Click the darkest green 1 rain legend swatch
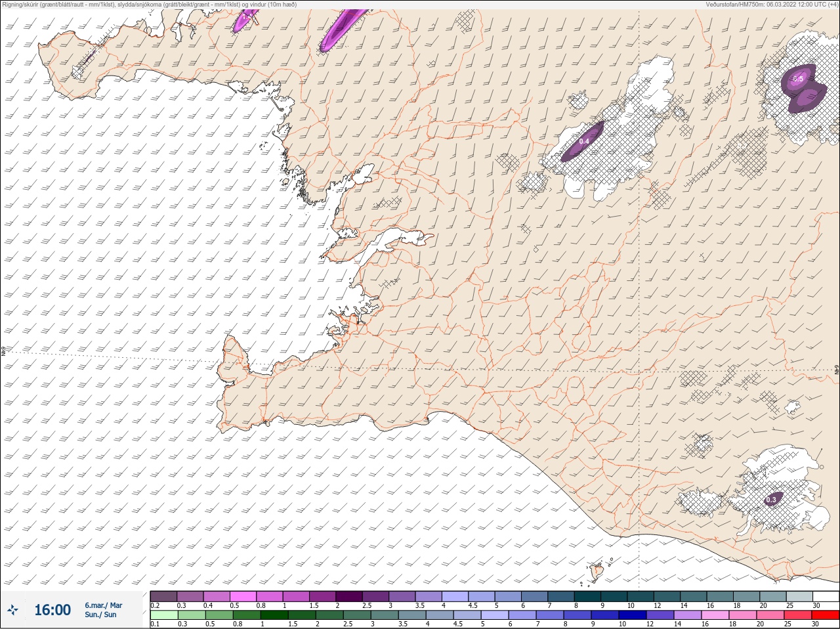 [x=274, y=615]
